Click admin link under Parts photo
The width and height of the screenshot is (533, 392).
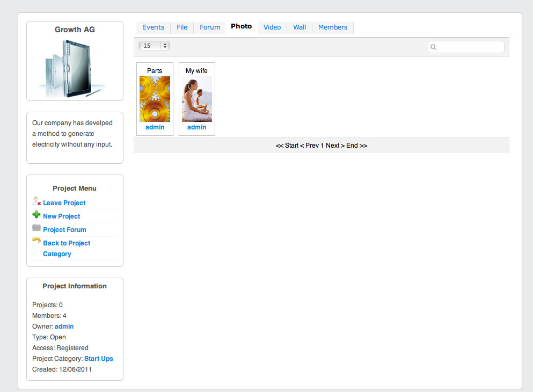click(155, 127)
